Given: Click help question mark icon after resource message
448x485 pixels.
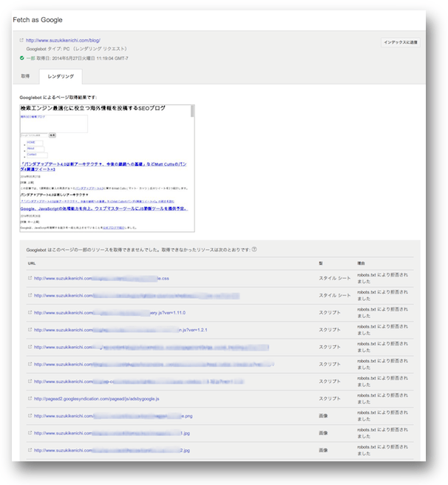Looking at the screenshot, I should (254, 249).
